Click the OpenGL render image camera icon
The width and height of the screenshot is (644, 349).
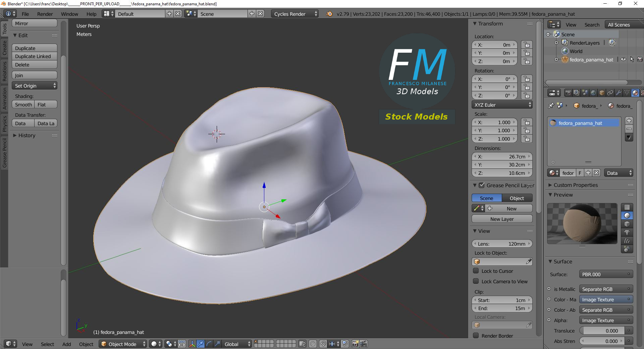tap(355, 344)
